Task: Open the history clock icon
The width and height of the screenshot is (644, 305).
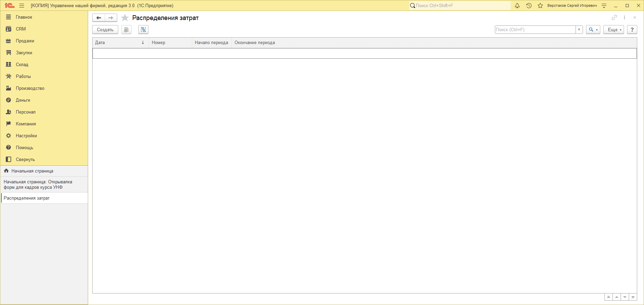Action: (529, 5)
